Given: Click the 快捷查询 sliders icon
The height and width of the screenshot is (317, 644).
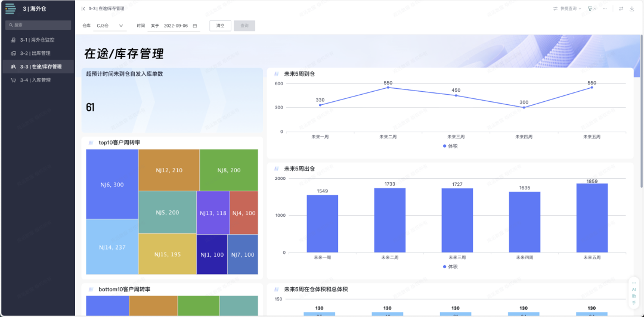Looking at the screenshot, I should [555, 8].
